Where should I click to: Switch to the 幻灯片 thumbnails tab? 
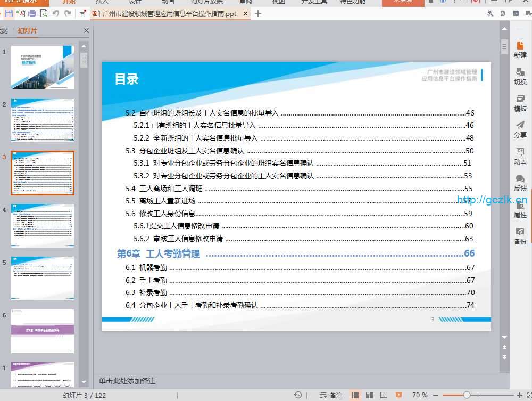(x=27, y=31)
